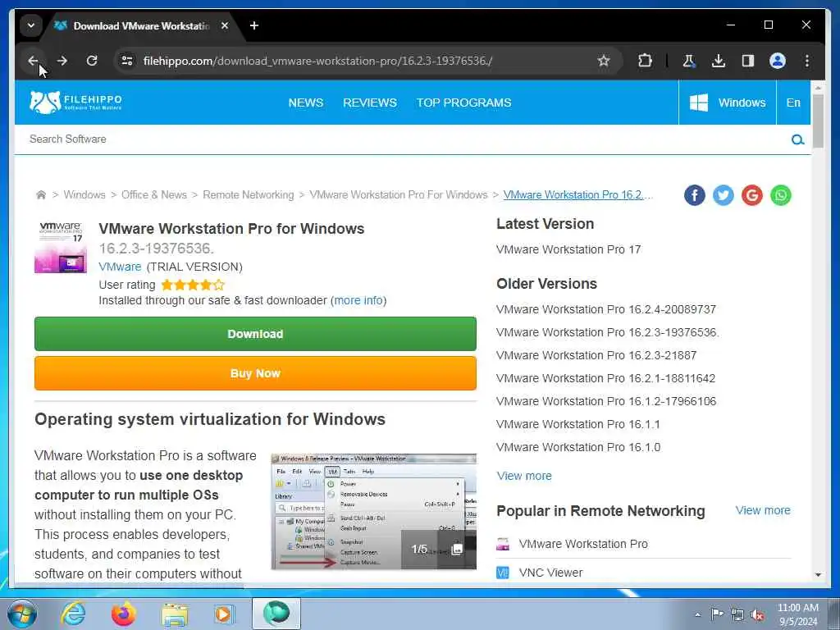Open the tab search dropdown arrow
Viewport: 840px width, 630px height.
click(31, 25)
